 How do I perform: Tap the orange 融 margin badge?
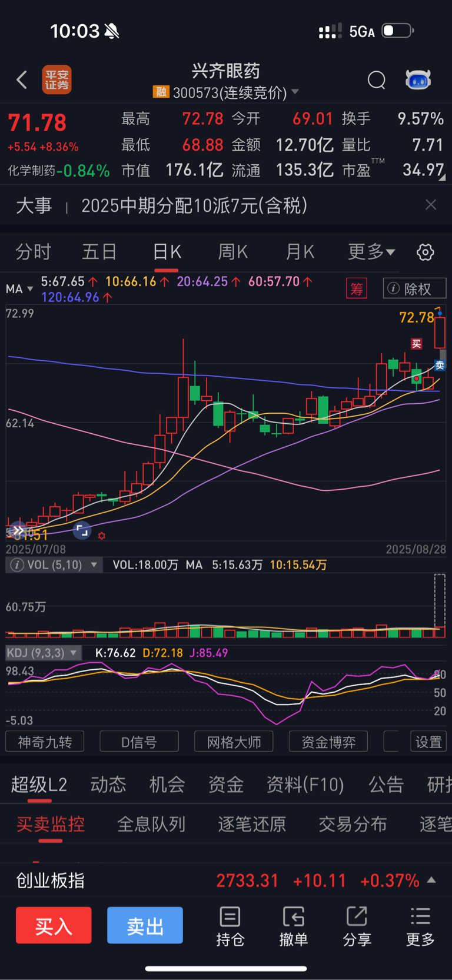[x=161, y=92]
